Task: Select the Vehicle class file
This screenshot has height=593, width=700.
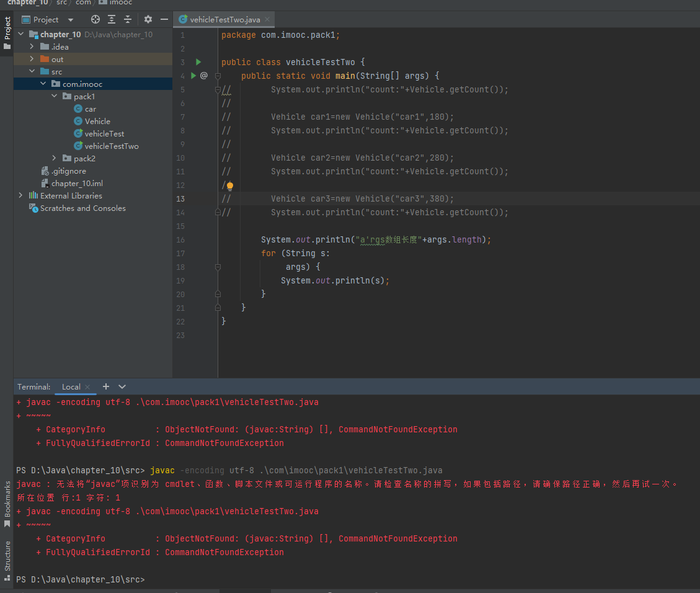Action: (x=97, y=122)
